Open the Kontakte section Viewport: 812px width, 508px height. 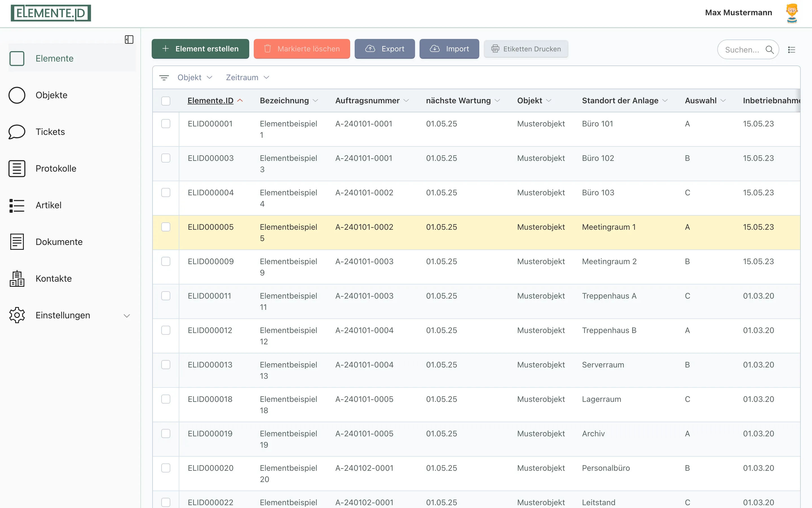72,279
